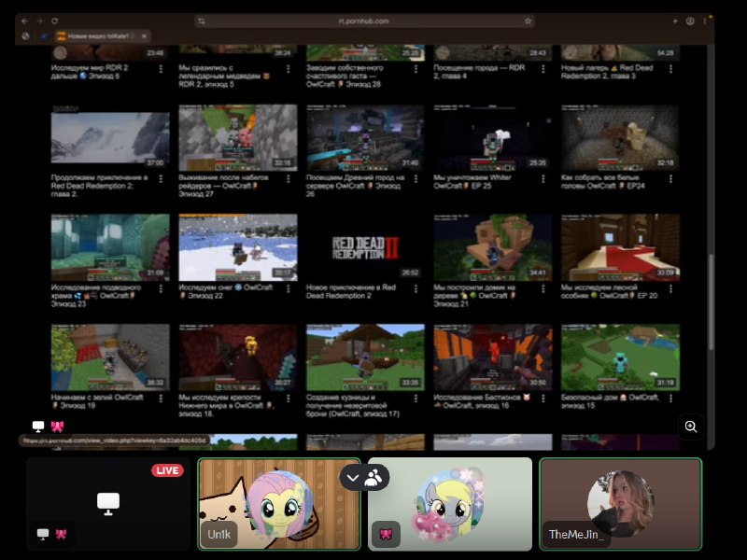Open site info icon in address bar
Screen dimensions: 747x560
tap(202, 21)
